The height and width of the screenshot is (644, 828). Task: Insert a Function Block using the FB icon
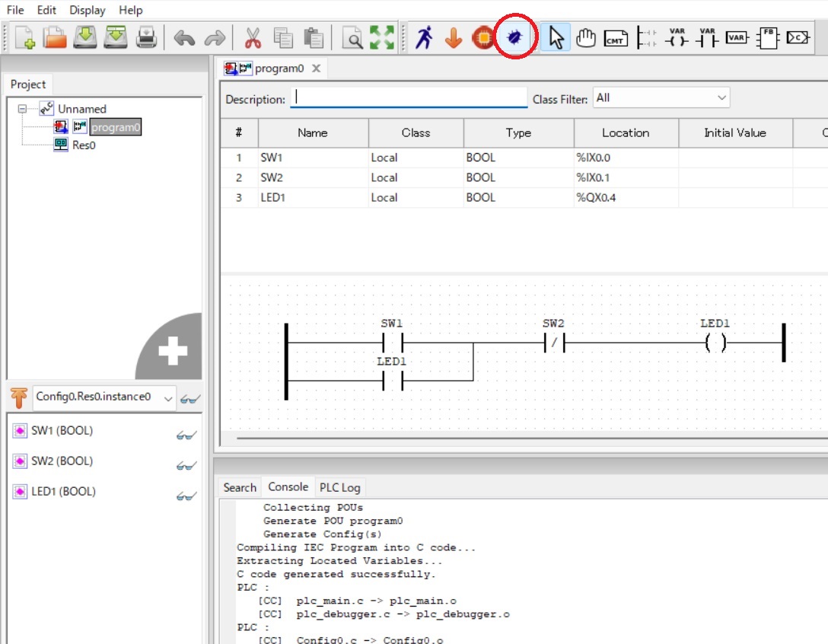[768, 37]
